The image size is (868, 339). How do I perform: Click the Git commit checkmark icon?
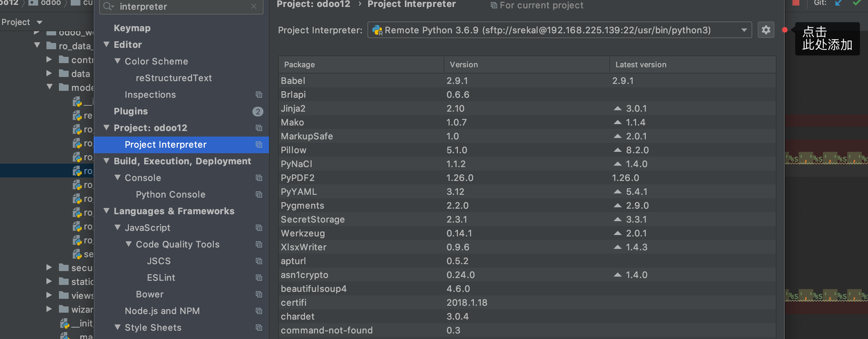pyautogui.click(x=857, y=3)
